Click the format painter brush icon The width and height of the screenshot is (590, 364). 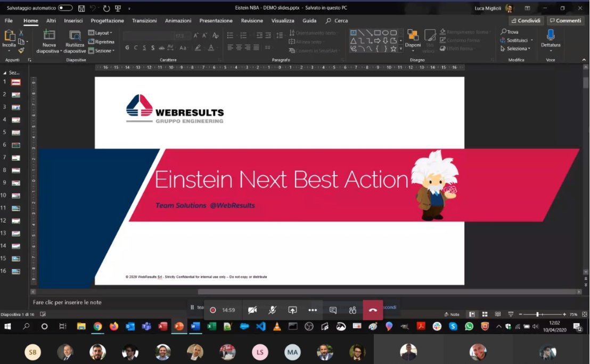pyautogui.click(x=21, y=50)
